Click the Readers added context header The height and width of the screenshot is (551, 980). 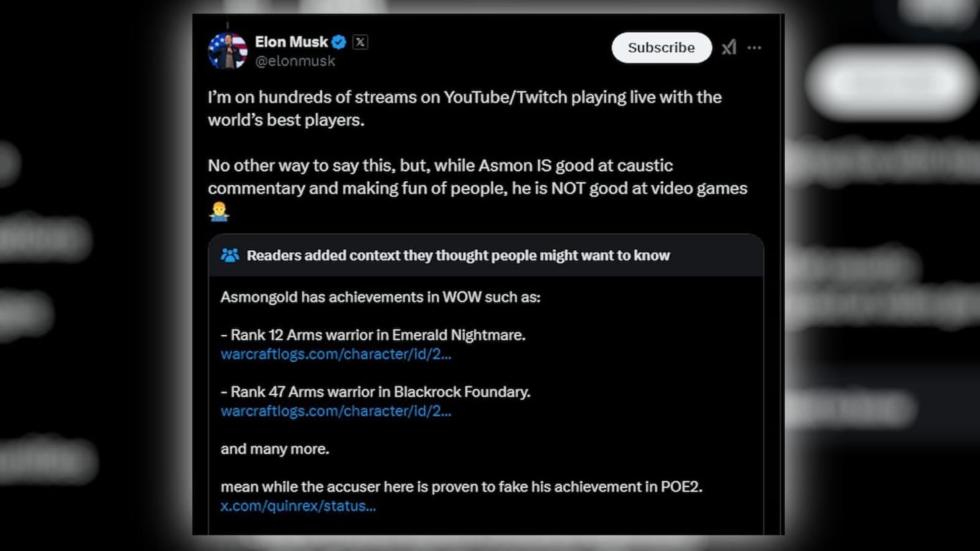click(458, 255)
